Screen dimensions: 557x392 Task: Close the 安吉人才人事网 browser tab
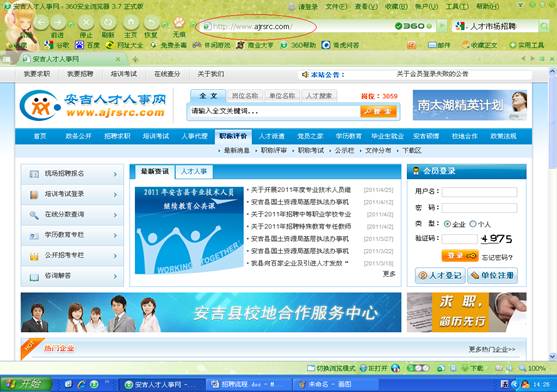pyautogui.click(x=118, y=59)
